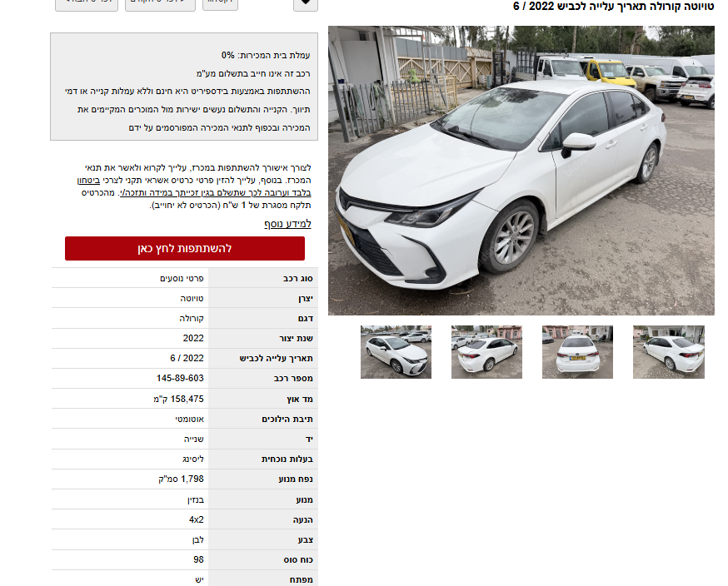
Task: Select the thumbnail showing the car's front
Action: click(396, 352)
